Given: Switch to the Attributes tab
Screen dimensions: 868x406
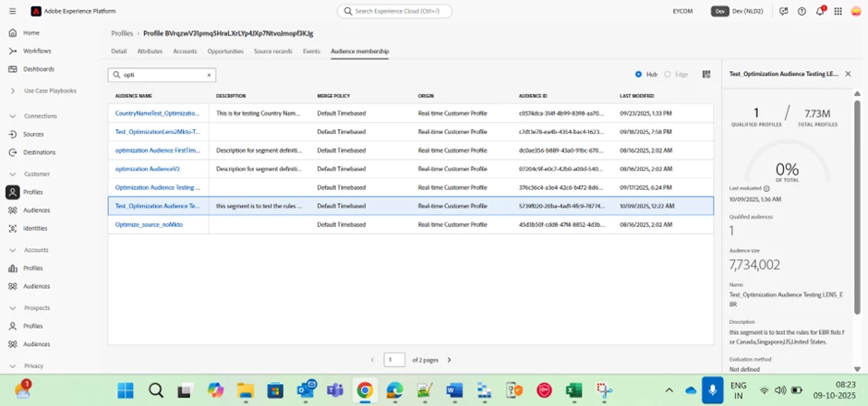Looking at the screenshot, I should click(150, 51).
